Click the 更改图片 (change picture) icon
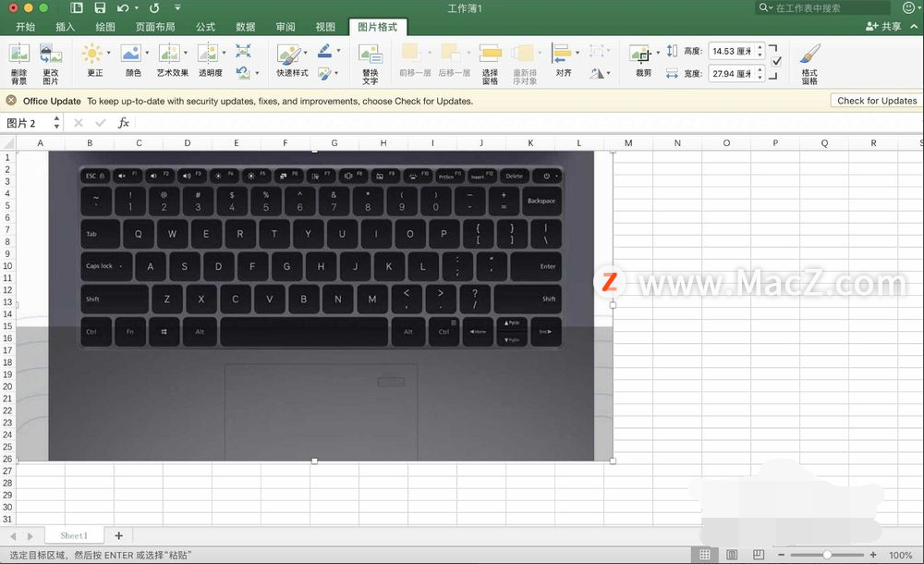This screenshot has height=564, width=924. [51, 55]
